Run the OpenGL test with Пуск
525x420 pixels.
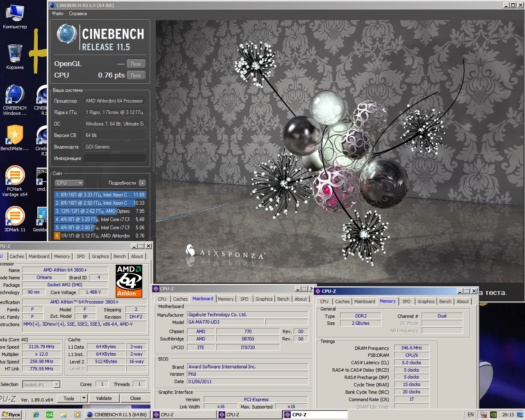coord(136,64)
